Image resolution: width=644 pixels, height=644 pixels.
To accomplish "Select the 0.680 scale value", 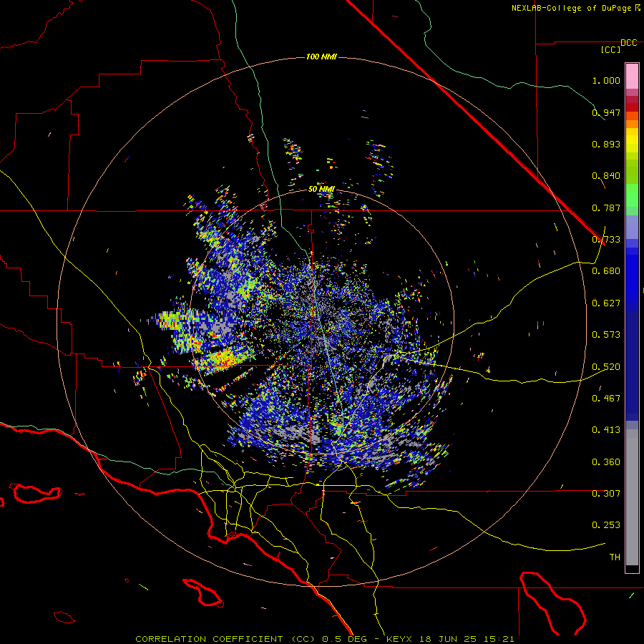I will tap(606, 271).
